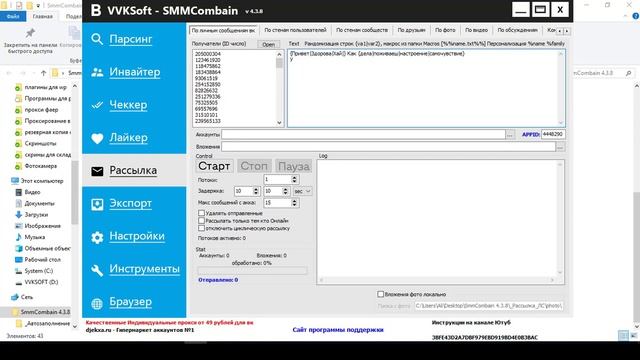This screenshot has width=640, height=360.
Task: Select recipient ID 254152850
Action: coord(208,84)
